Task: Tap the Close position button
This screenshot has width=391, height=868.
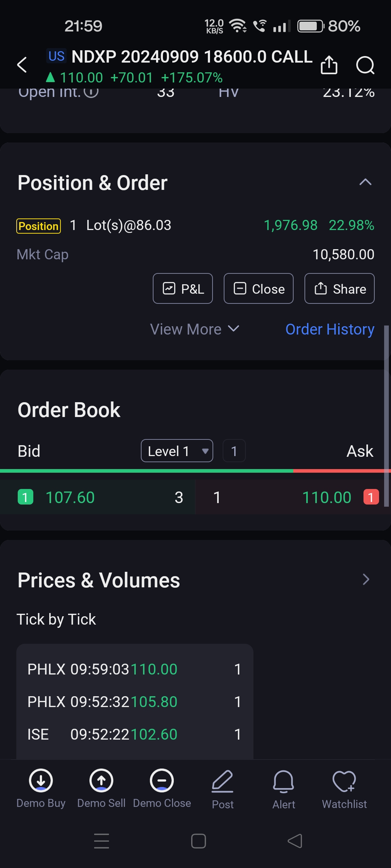Action: coord(258,289)
